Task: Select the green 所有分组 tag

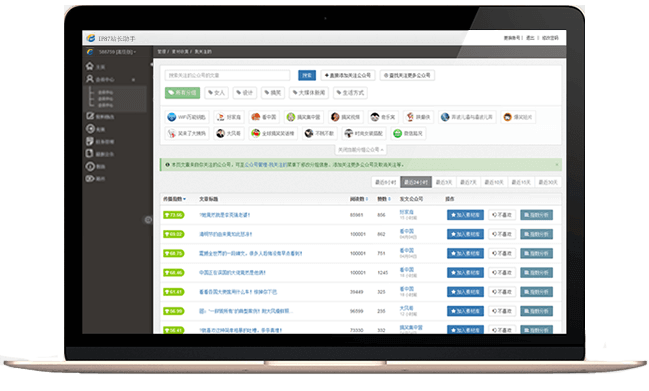Action: [183, 93]
